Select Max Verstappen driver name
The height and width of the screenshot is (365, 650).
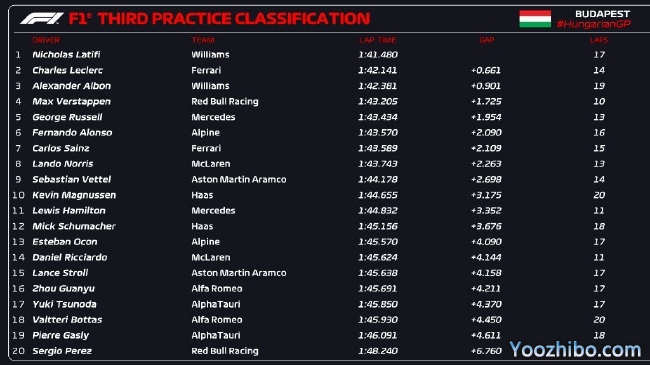pyautogui.click(x=72, y=102)
